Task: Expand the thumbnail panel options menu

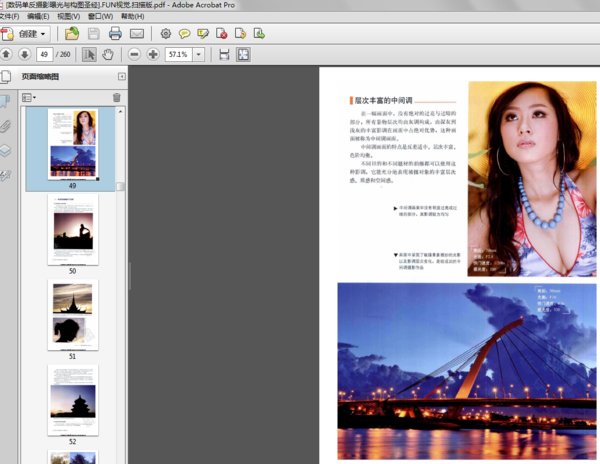Action: click(29, 97)
